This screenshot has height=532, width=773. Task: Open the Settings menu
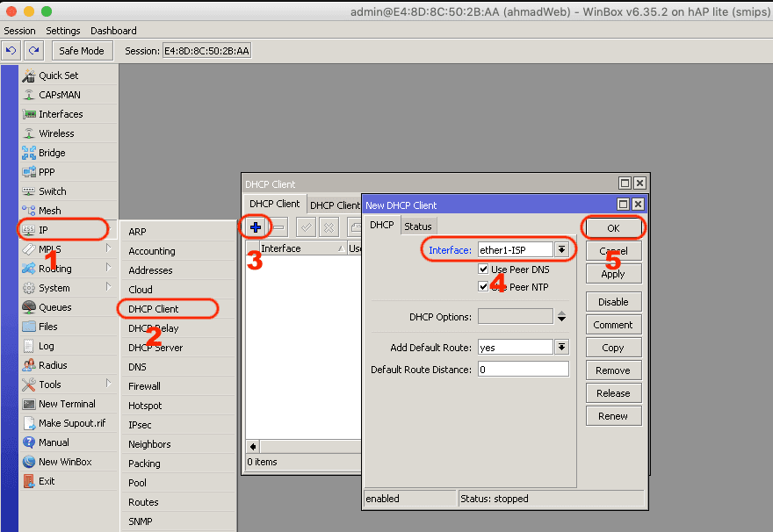point(63,31)
